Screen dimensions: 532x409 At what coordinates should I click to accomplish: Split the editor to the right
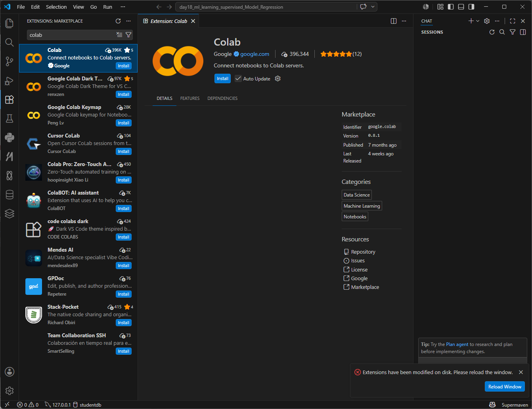pyautogui.click(x=394, y=21)
